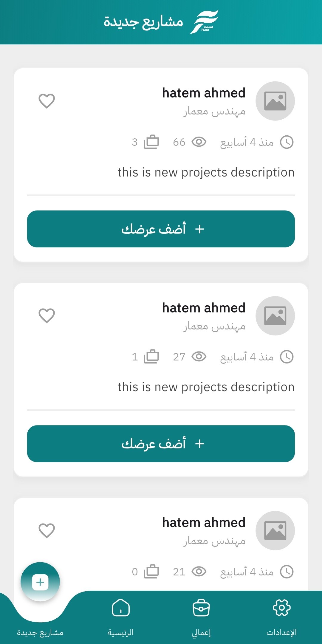Select the مشاريع جديدة bottom tab label
The height and width of the screenshot is (644, 322).
pyautogui.click(x=40, y=632)
